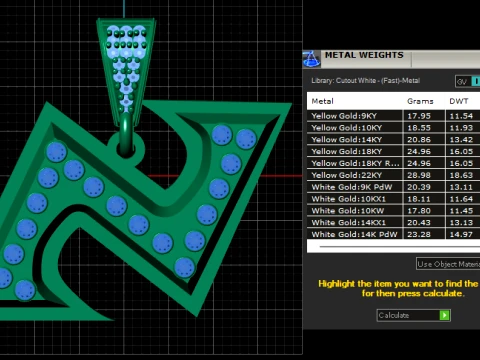This screenshot has width=480, height=360.
Task: Click the 18.55 grams value
Action: [x=419, y=128]
